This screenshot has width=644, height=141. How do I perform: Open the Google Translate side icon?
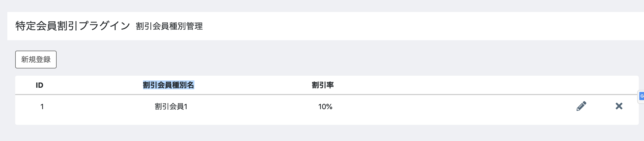(x=641, y=96)
